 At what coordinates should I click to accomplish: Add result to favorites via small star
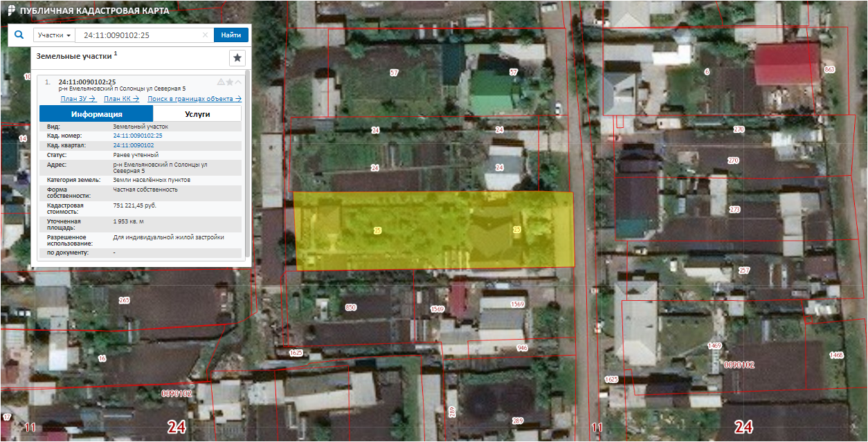tap(230, 82)
